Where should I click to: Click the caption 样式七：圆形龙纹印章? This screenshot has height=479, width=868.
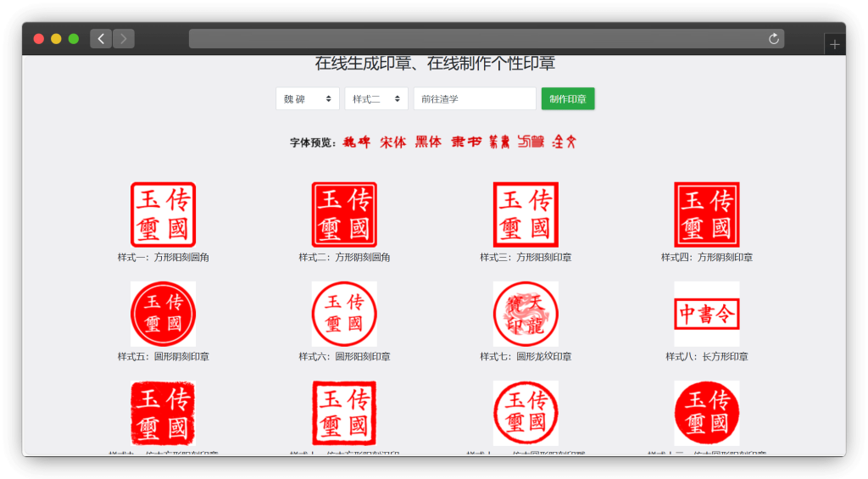click(526, 357)
